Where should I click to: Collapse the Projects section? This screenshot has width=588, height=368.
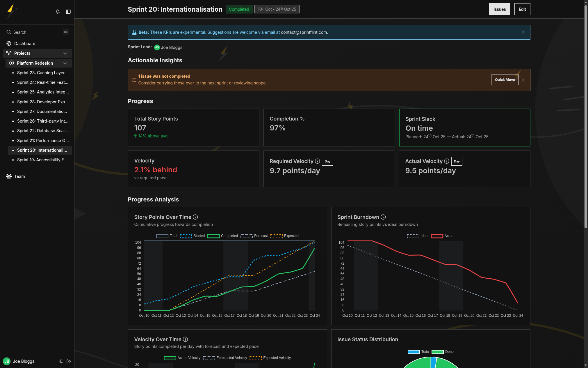[65, 53]
